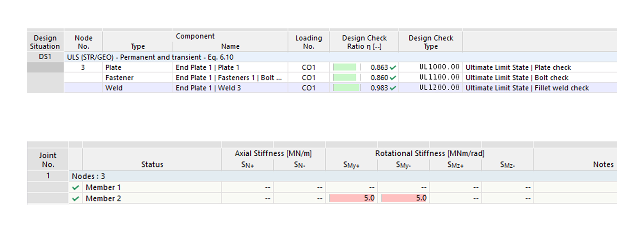Click green checkmark next to 0.860 ratio
Image resolution: width=644 pixels, height=233 pixels.
393,78
